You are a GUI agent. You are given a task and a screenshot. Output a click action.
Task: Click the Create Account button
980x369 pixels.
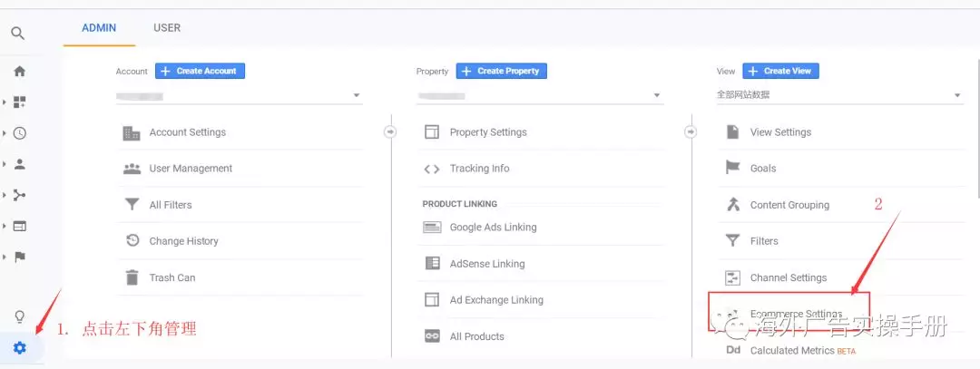201,71
